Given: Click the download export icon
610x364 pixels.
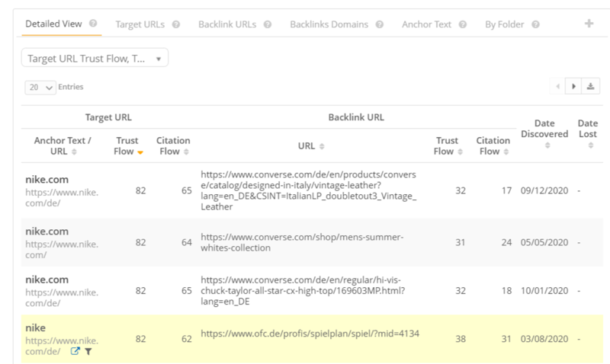Looking at the screenshot, I should click(x=590, y=86).
